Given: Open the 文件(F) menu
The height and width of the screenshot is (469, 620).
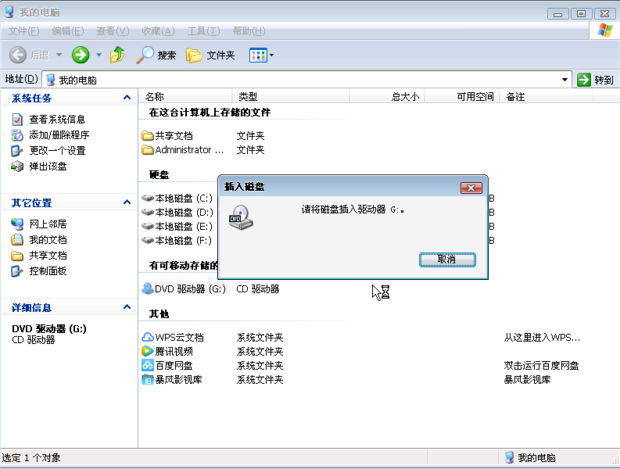Looking at the screenshot, I should 24,31.
